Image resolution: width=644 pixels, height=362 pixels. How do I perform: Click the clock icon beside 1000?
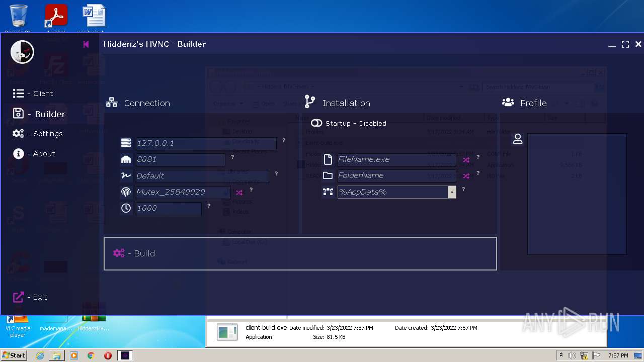(x=126, y=208)
